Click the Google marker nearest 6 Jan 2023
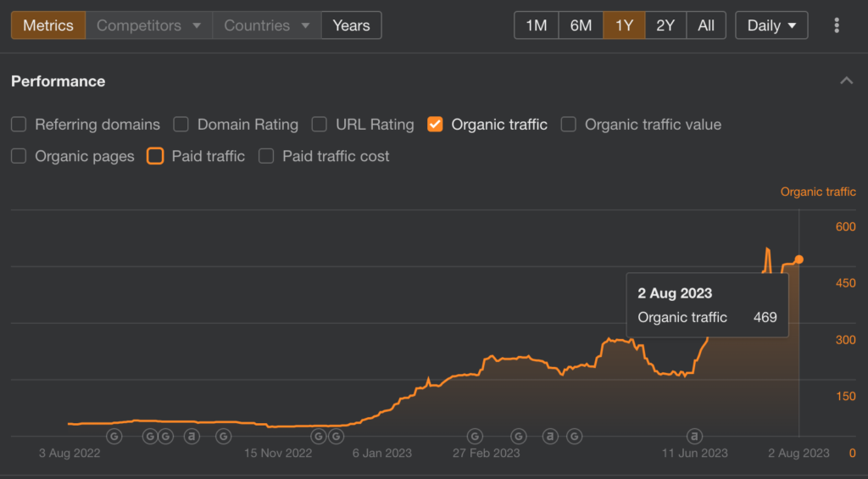868x479 pixels. [336, 437]
